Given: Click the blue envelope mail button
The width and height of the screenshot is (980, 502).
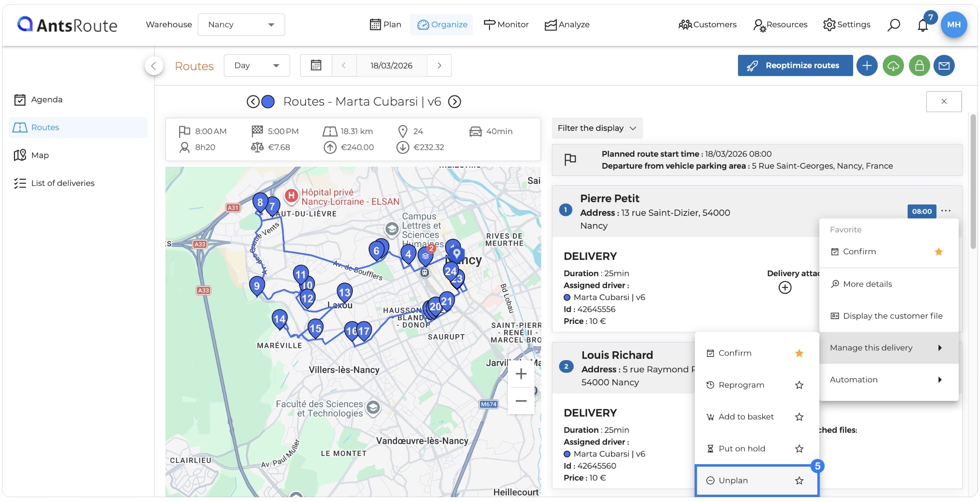Looking at the screenshot, I should coord(944,65).
